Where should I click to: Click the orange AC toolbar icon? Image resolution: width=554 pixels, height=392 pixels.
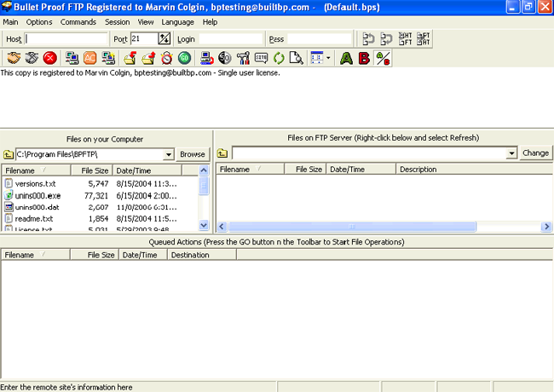click(90, 58)
